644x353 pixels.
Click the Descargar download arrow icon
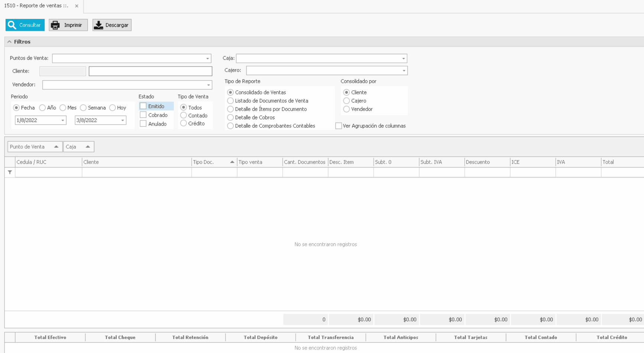(98, 25)
